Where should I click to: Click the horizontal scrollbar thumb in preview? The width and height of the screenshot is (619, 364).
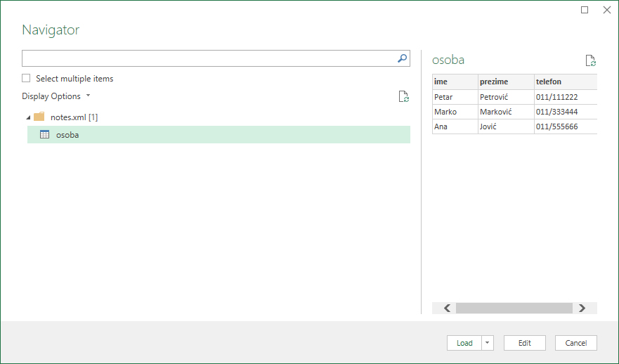pos(514,308)
